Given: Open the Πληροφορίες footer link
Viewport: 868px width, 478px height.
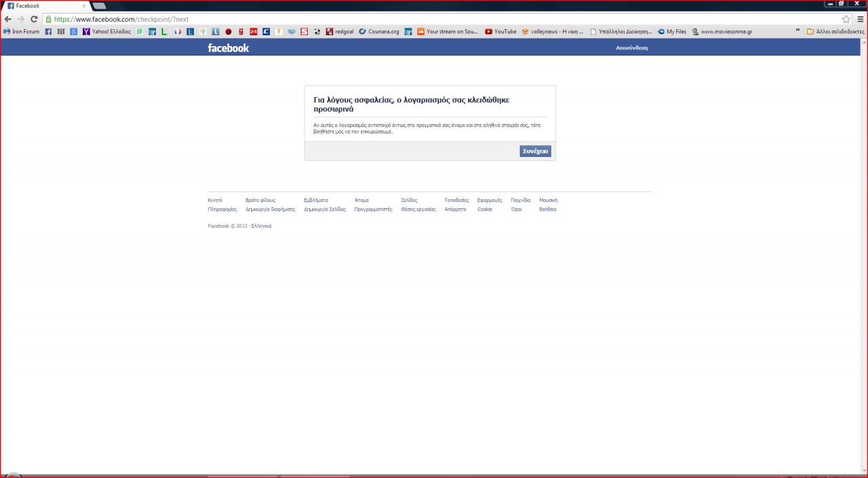Looking at the screenshot, I should pyautogui.click(x=222, y=210).
